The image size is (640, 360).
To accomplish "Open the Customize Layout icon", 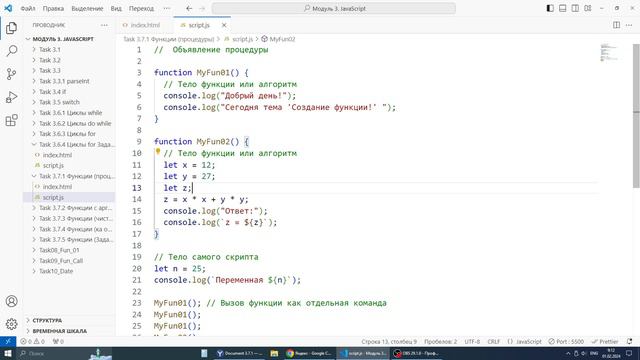I will click(588, 8).
